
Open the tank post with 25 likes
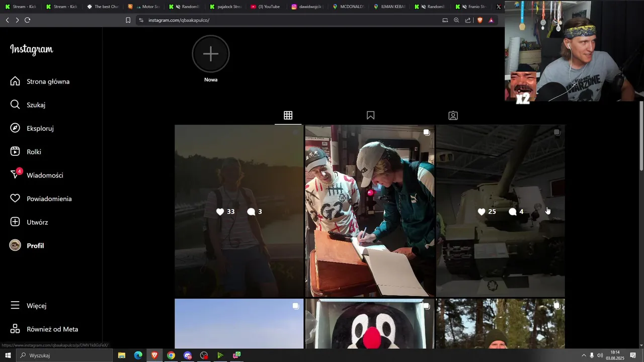(500, 211)
